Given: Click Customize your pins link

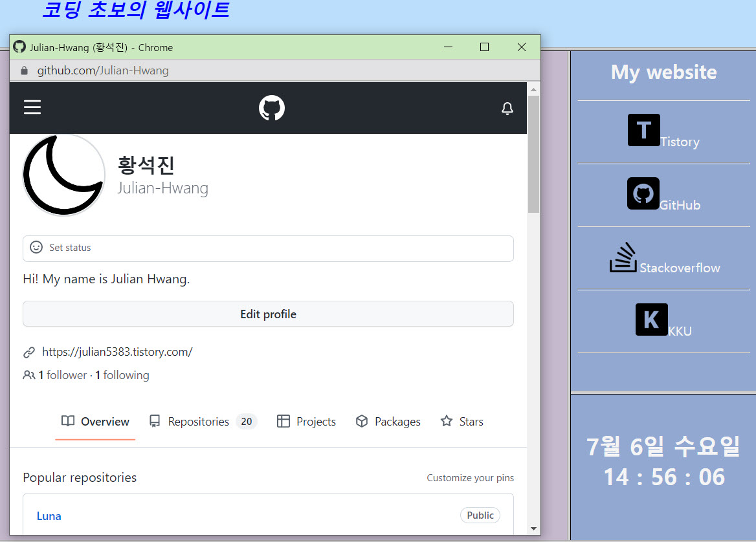Looking at the screenshot, I should [470, 478].
